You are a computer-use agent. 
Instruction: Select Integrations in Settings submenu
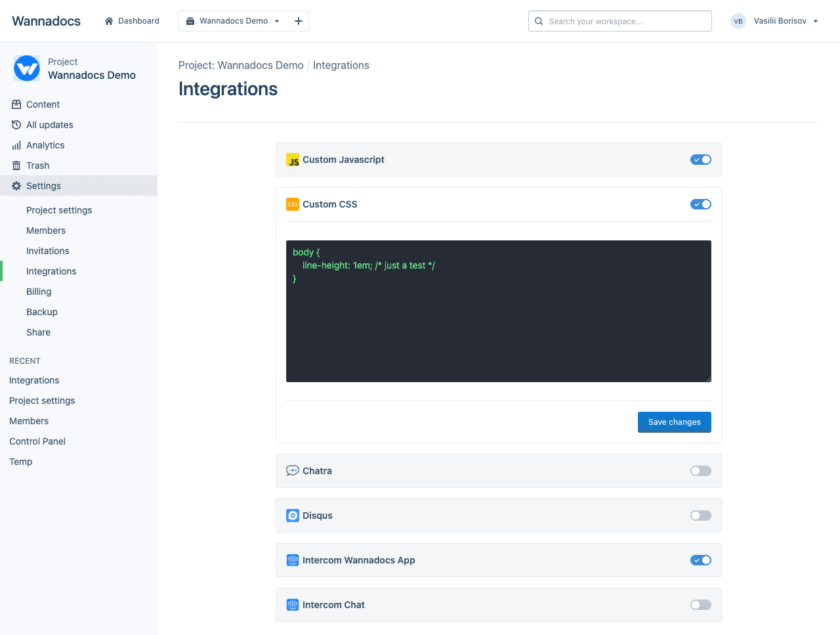(x=51, y=271)
